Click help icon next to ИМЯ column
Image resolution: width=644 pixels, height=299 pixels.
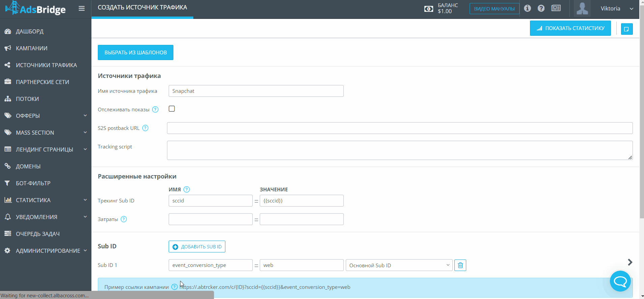coord(187,189)
